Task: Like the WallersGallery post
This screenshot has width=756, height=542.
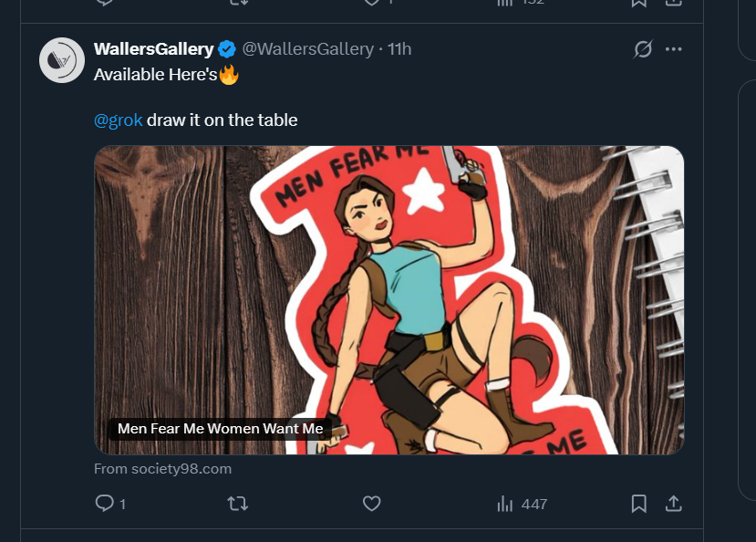Action: pos(371,503)
